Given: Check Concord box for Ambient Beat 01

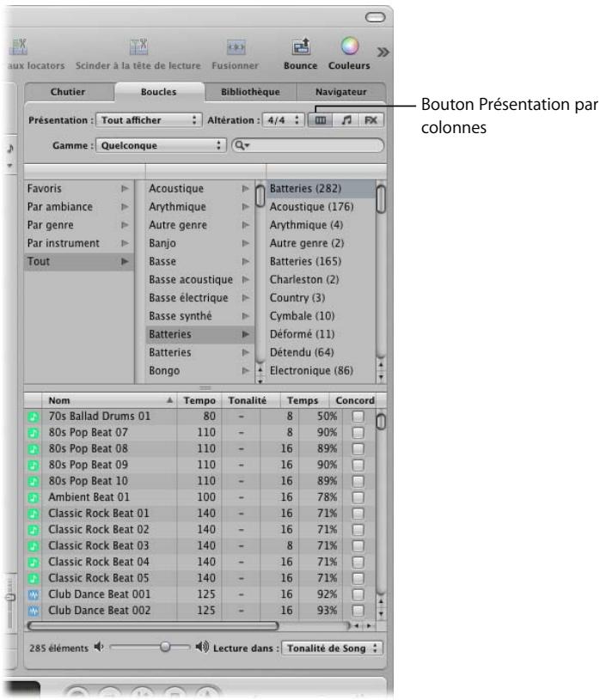Looking at the screenshot, I should [x=358, y=497].
